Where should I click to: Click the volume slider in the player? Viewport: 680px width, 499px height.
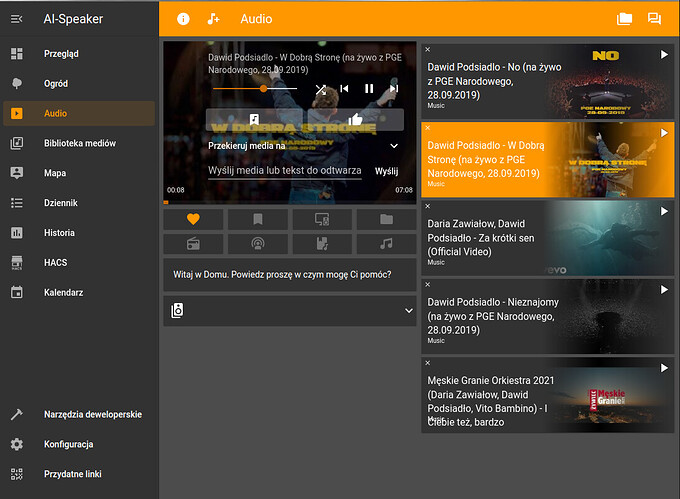[254, 89]
